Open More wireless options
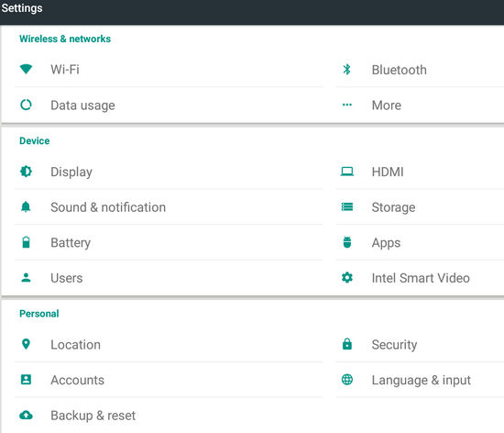Image resolution: width=504 pixels, height=433 pixels. tap(420, 105)
